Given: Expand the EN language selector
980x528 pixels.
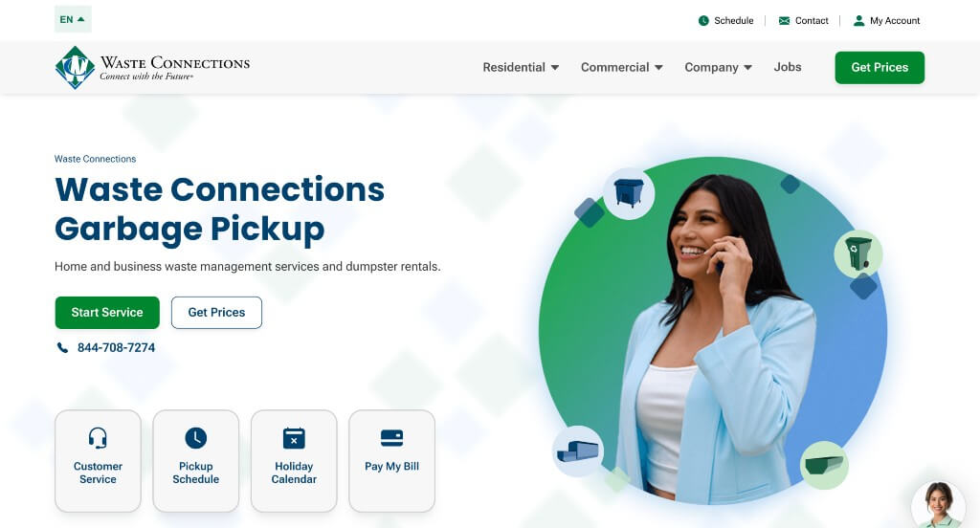Looking at the screenshot, I should click(x=73, y=19).
